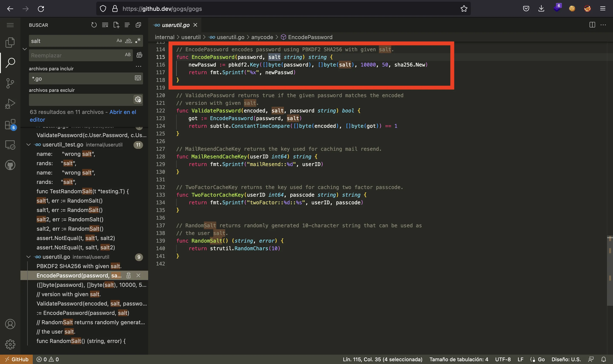Toggle use exclude settings and ignore files

[138, 99]
